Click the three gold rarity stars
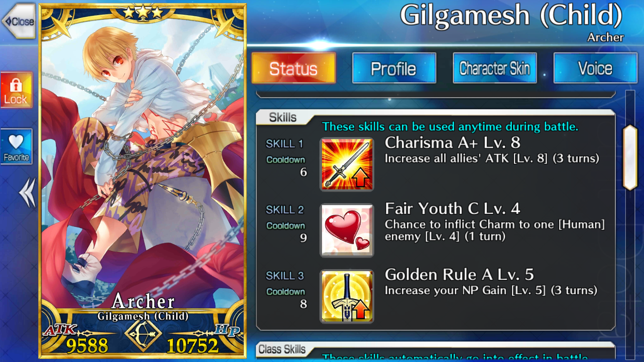Screen dimensions: 644x362 point(143,12)
